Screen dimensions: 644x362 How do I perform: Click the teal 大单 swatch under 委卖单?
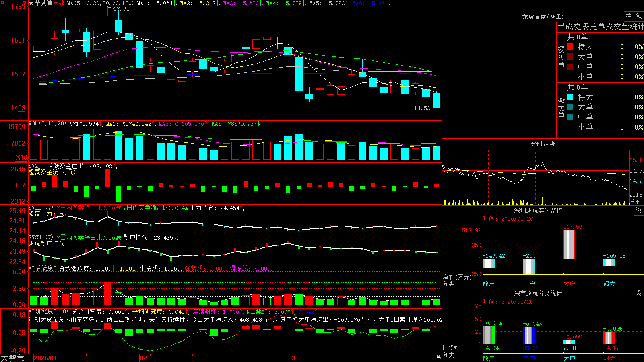click(x=570, y=107)
